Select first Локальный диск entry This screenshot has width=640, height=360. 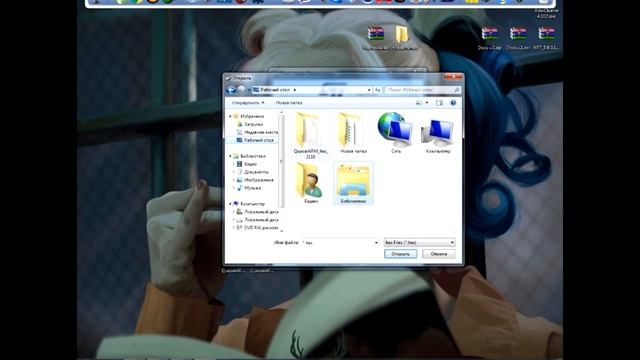(x=258, y=212)
